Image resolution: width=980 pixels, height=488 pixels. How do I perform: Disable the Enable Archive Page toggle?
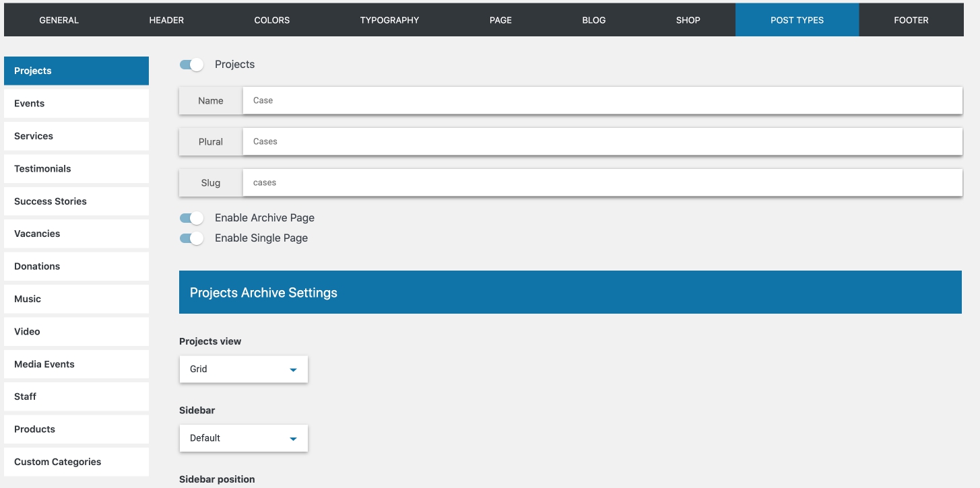[191, 218]
